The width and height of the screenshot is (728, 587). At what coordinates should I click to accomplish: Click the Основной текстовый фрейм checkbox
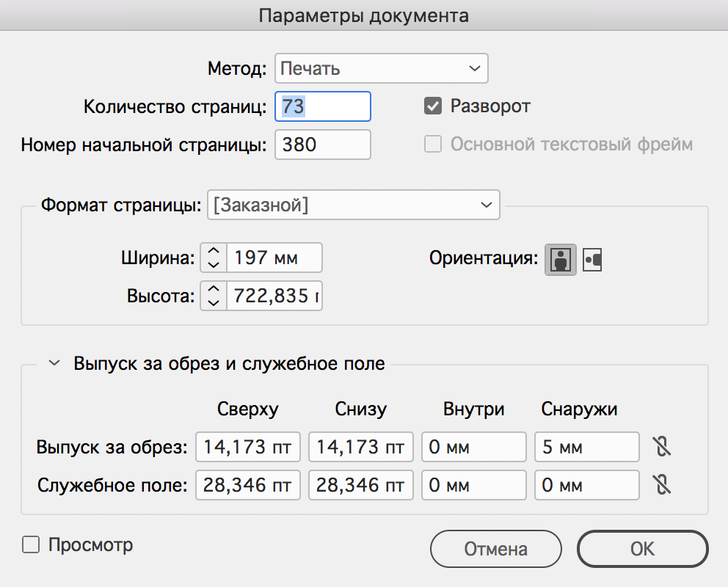433,145
